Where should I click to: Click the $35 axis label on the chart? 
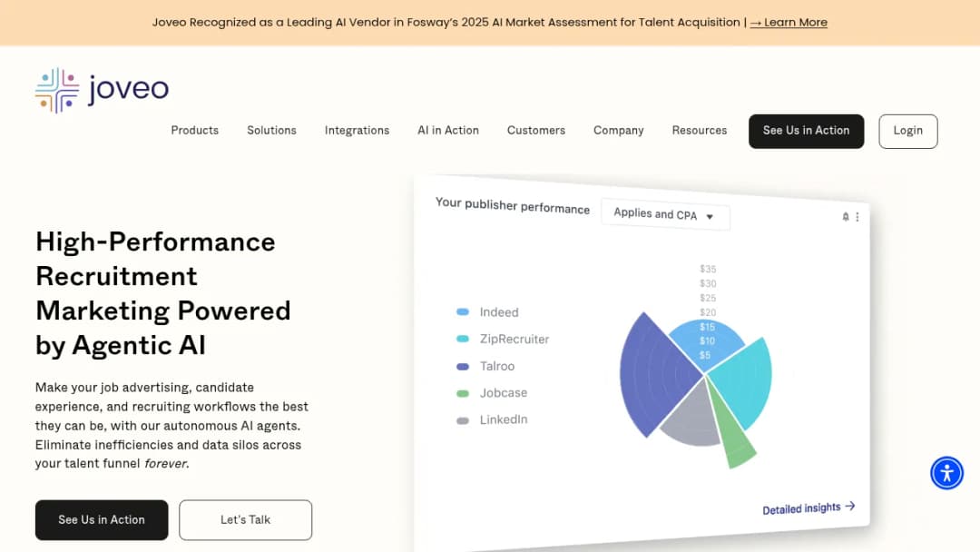[x=708, y=270]
